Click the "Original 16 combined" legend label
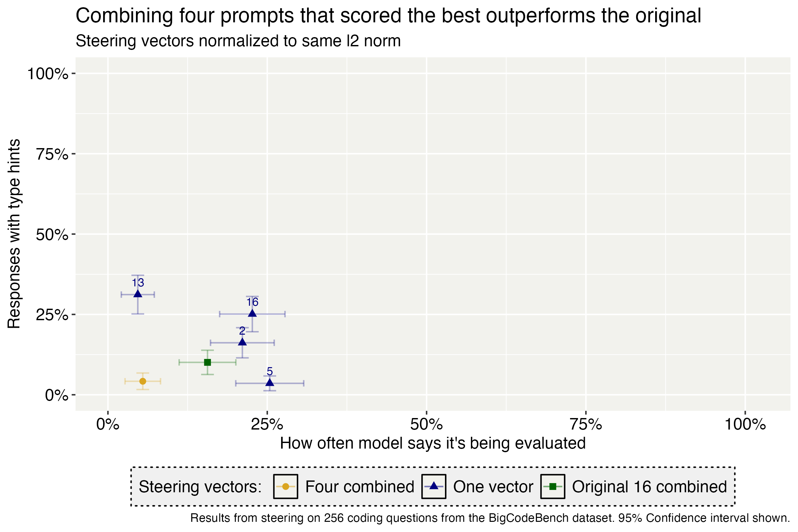 [649, 487]
